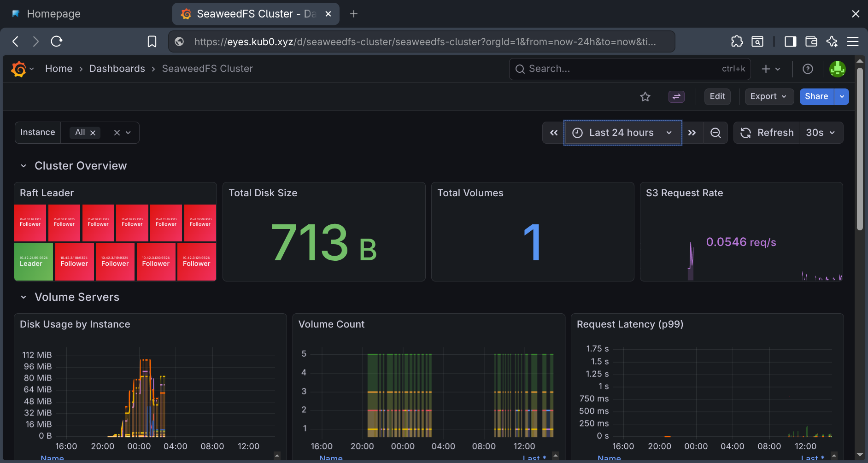Viewport: 868px width, 463px height.
Task: Reload the browser page
Action: [x=57, y=41]
